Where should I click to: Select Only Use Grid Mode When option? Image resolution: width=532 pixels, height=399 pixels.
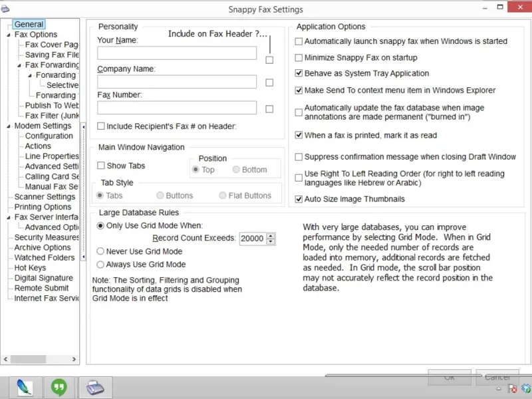(100, 225)
